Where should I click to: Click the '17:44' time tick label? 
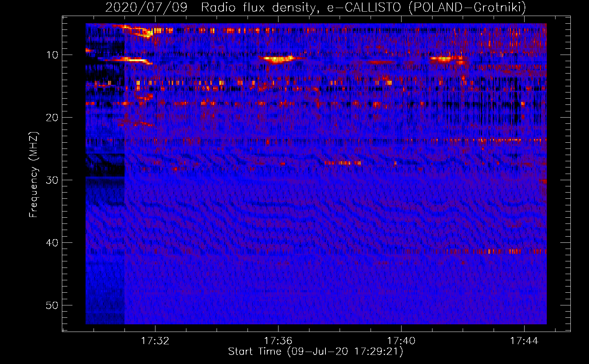coord(524,341)
